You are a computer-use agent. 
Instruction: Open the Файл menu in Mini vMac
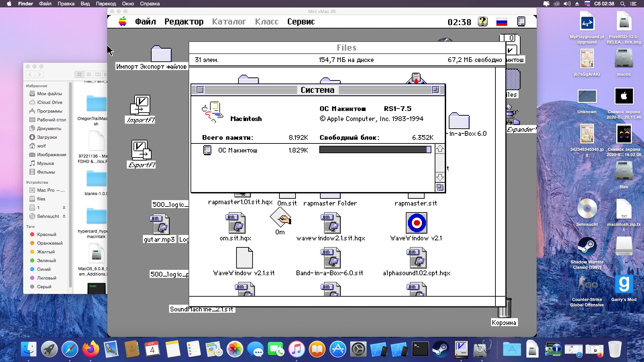pos(146,22)
